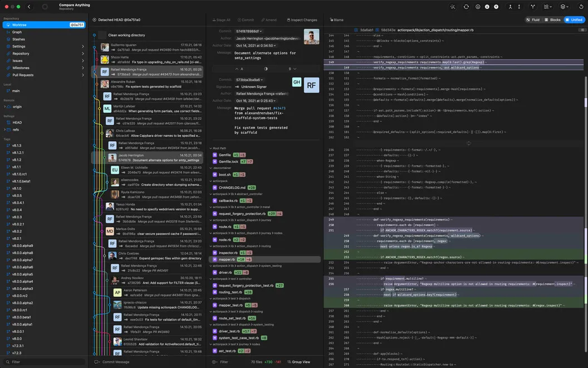Open the commit 573bba3ba9a6 hash dropdown
The height and width of the screenshot is (368, 588).
pyautogui.click(x=249, y=80)
